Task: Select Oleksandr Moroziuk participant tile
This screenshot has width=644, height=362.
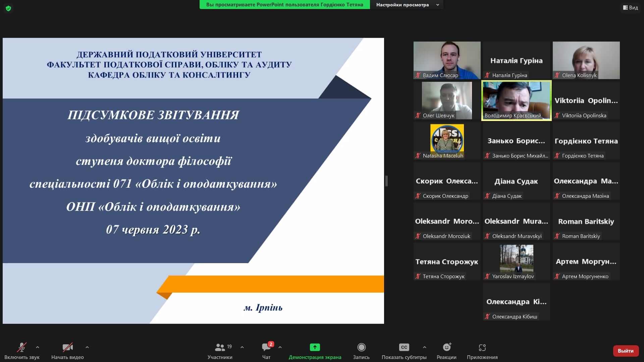Action: 447,221
